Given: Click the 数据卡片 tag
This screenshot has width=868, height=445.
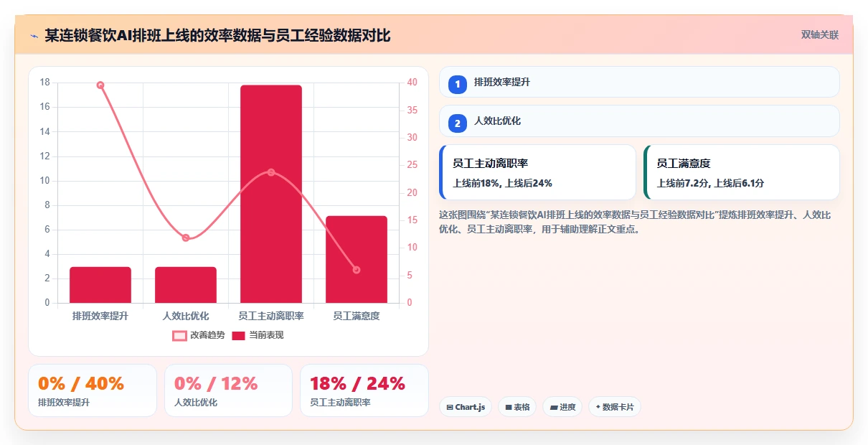Looking at the screenshot, I should coord(614,407).
